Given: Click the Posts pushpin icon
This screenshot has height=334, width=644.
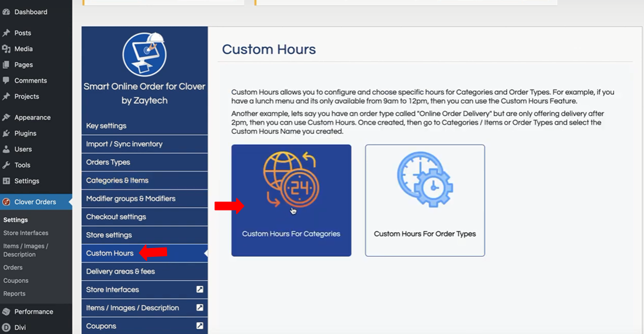Looking at the screenshot, I should tap(6, 33).
